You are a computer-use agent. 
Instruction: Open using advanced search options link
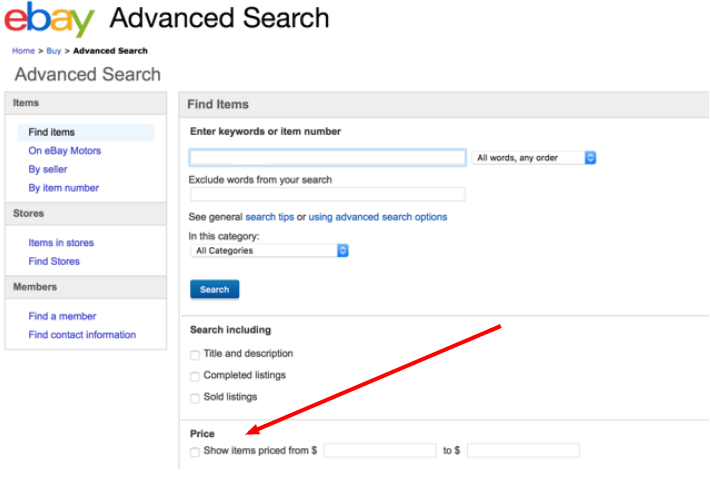tap(378, 217)
